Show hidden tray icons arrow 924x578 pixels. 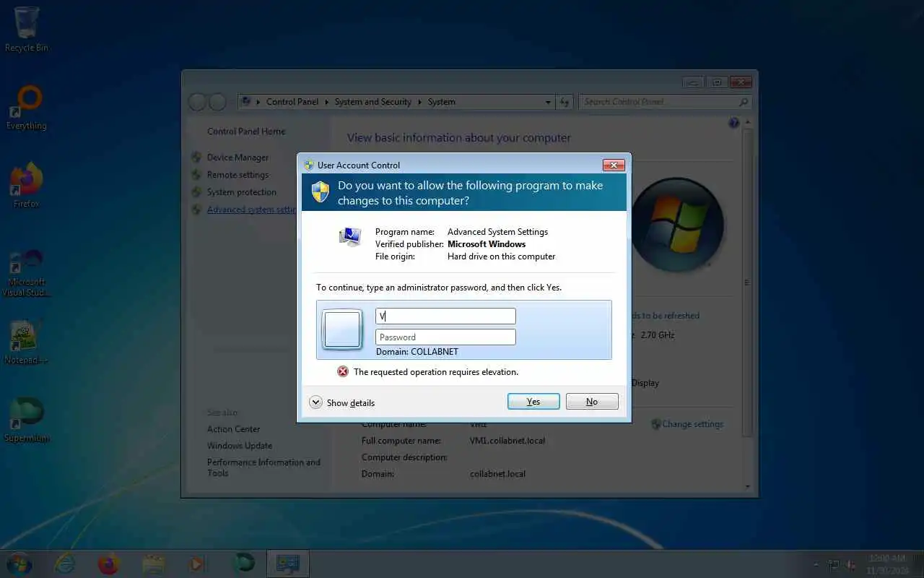pyautogui.click(x=816, y=564)
